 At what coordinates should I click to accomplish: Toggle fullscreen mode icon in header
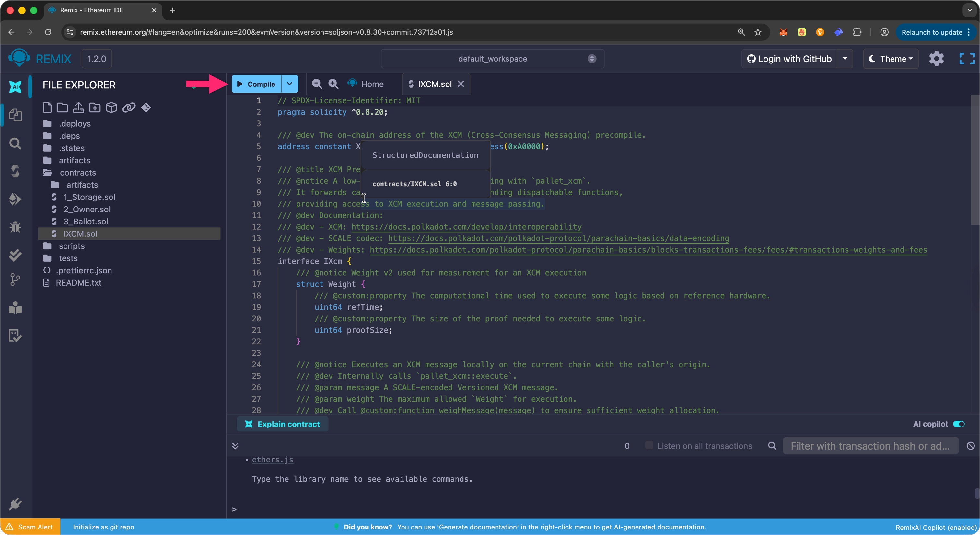tap(967, 59)
